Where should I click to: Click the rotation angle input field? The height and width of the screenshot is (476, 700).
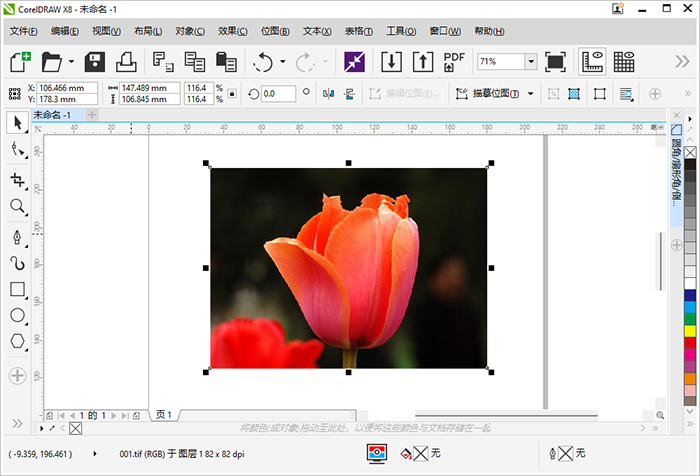(278, 94)
